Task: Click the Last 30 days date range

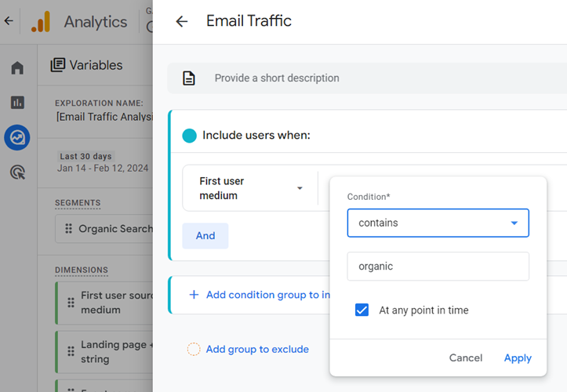Action: [86, 156]
